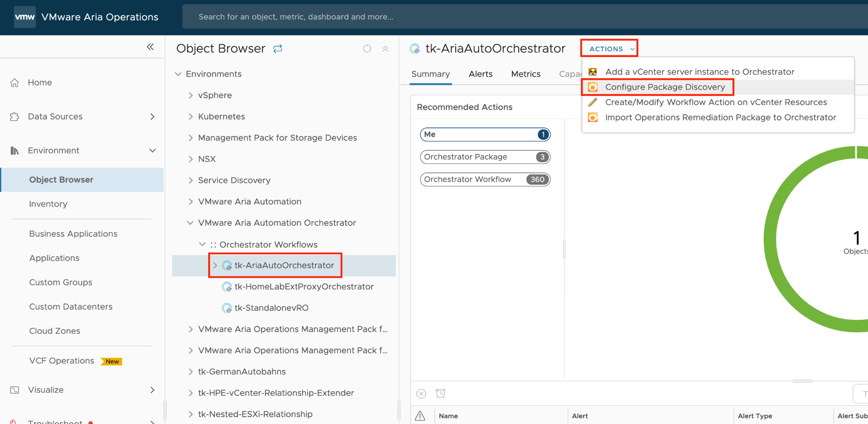Open VCF Operations page
The width and height of the screenshot is (868, 424).
[61, 361]
